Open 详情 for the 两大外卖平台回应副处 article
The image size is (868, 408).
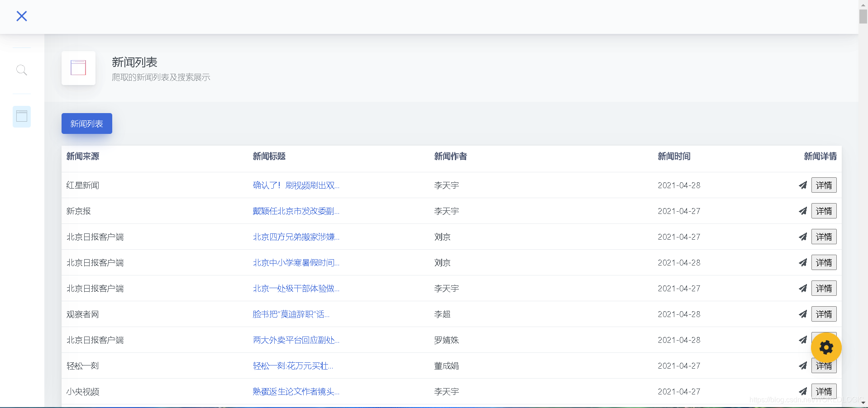[x=824, y=340]
